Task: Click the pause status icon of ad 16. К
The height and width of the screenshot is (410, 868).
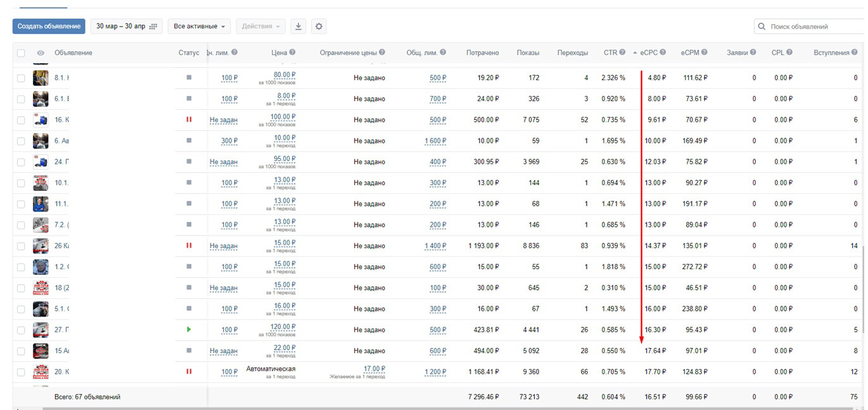Action: point(188,119)
